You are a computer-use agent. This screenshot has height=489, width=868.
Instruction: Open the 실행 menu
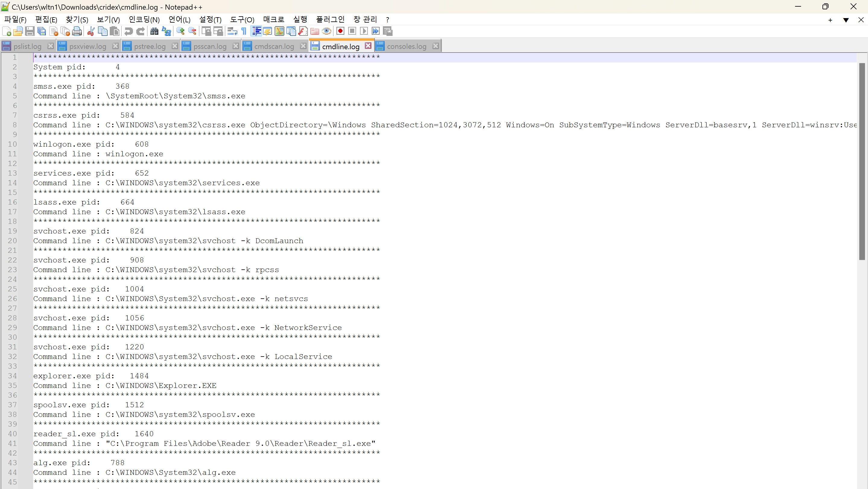point(300,20)
